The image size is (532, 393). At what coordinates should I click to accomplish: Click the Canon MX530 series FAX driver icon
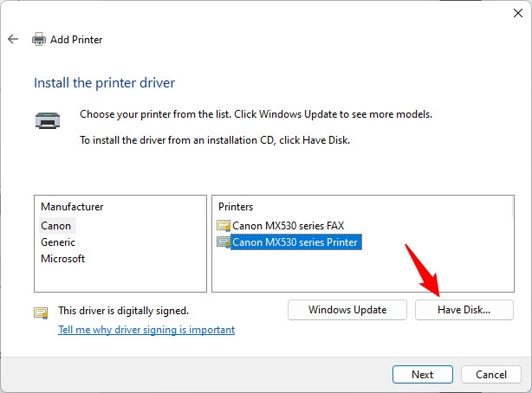[x=224, y=226]
